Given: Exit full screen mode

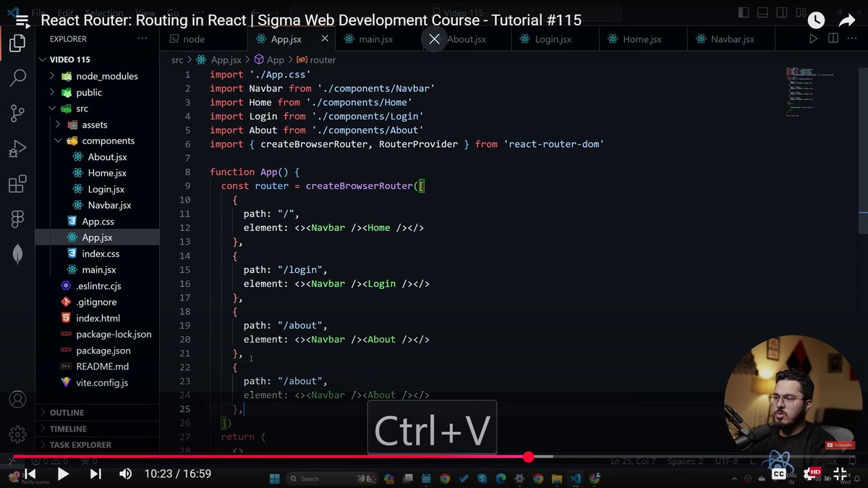Looking at the screenshot, I should pyautogui.click(x=841, y=474).
